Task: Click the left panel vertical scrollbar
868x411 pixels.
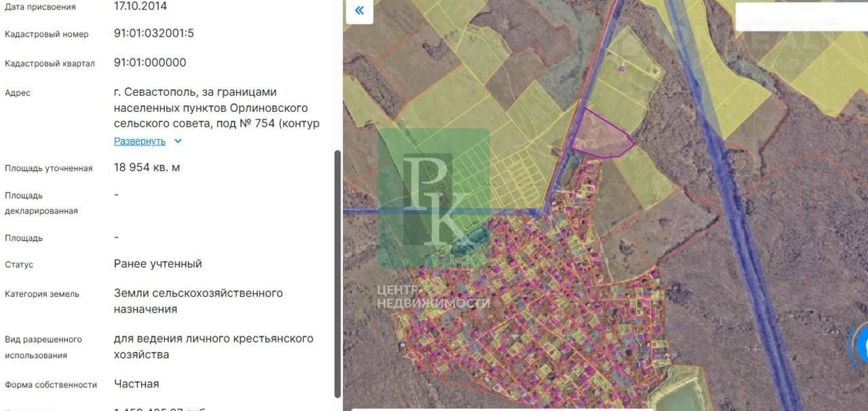Action: coord(338,271)
